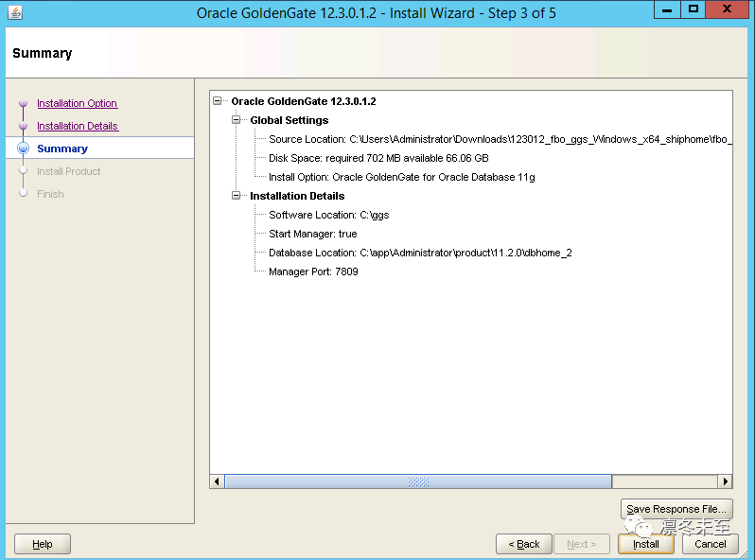
Task: Click the disabled Next button
Action: [x=582, y=544]
